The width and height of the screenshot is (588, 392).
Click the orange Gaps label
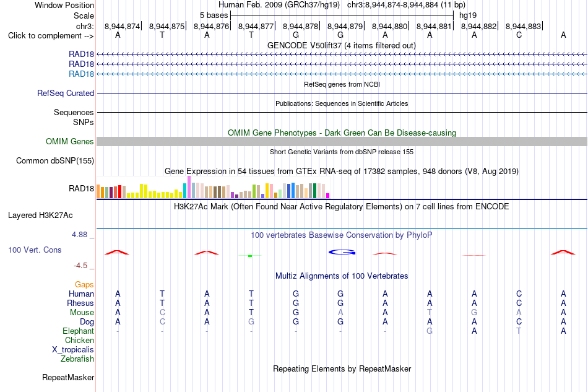pos(84,285)
